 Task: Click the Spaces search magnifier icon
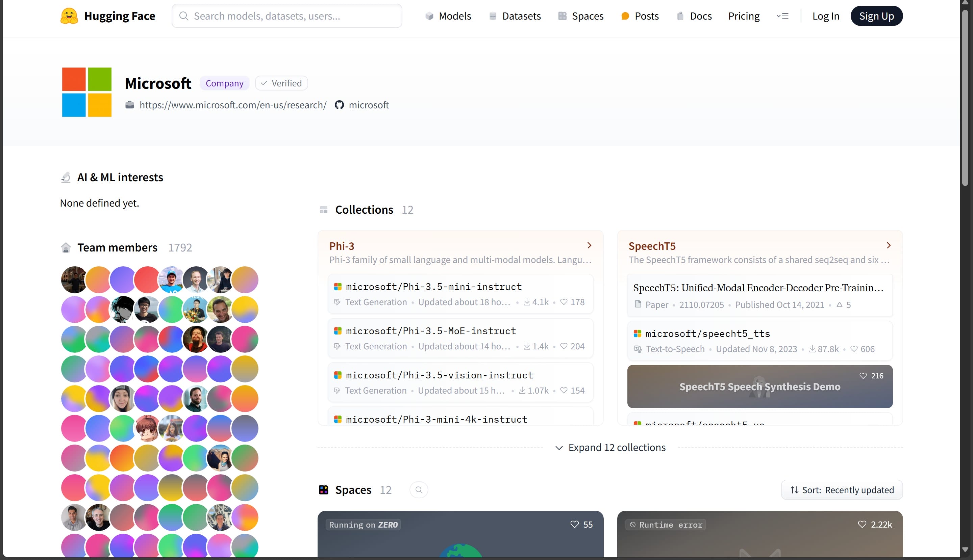pyautogui.click(x=419, y=490)
